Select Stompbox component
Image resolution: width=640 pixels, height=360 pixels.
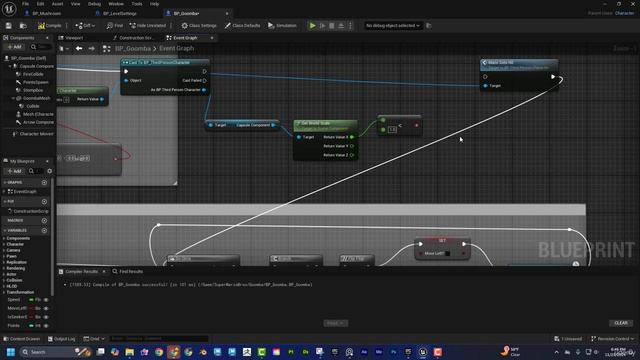33,90
